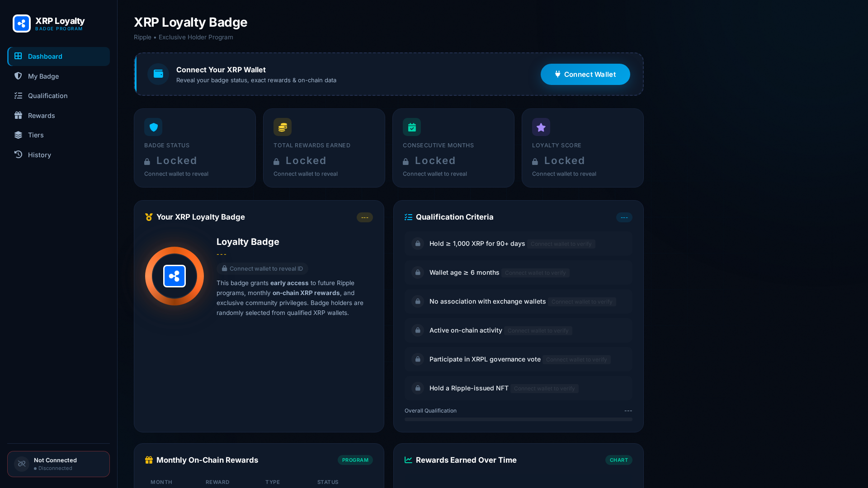Click the chart icon beside Rewards Earned Over Time

[408, 460]
